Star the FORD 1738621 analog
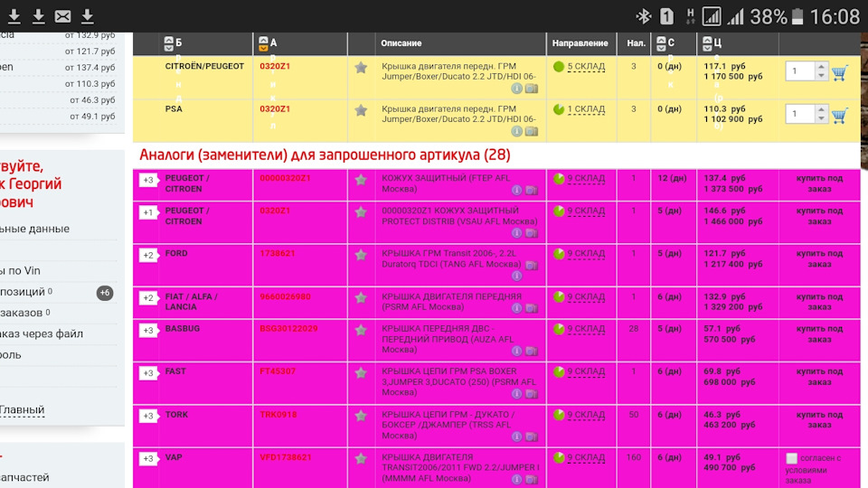Screen dimensions: 868x488 361,255
